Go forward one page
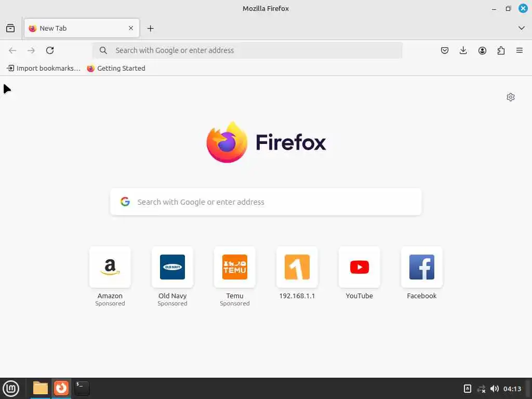This screenshot has height=399, width=532. (x=31, y=50)
